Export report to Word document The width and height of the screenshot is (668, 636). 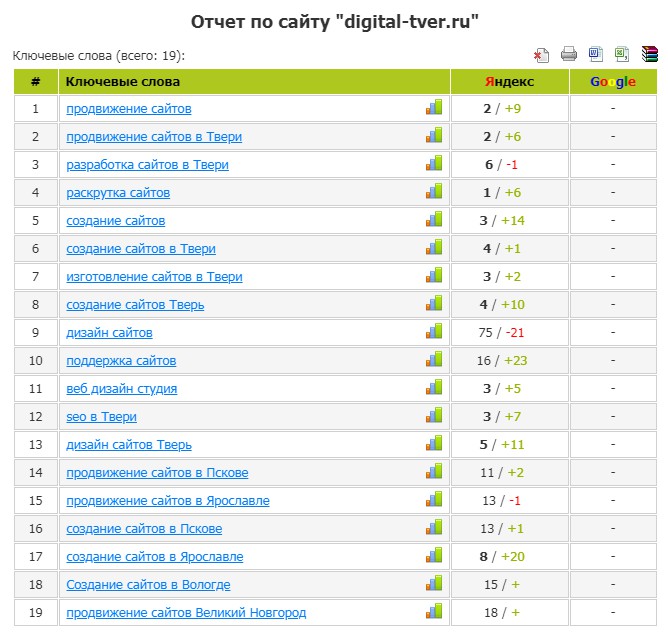[596, 54]
